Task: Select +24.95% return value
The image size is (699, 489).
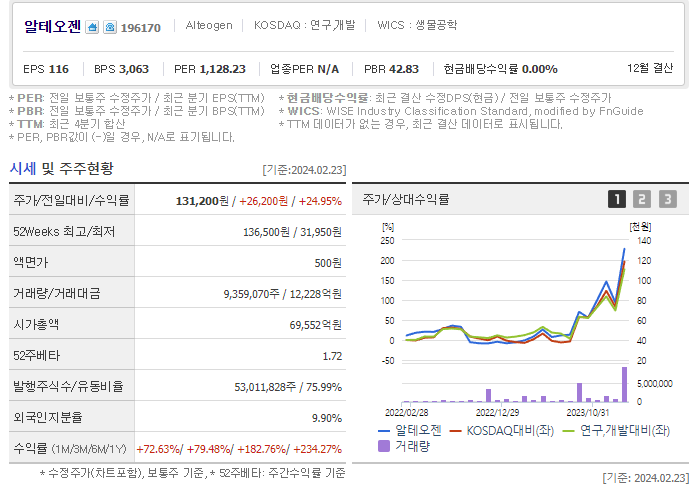Action: click(320, 201)
